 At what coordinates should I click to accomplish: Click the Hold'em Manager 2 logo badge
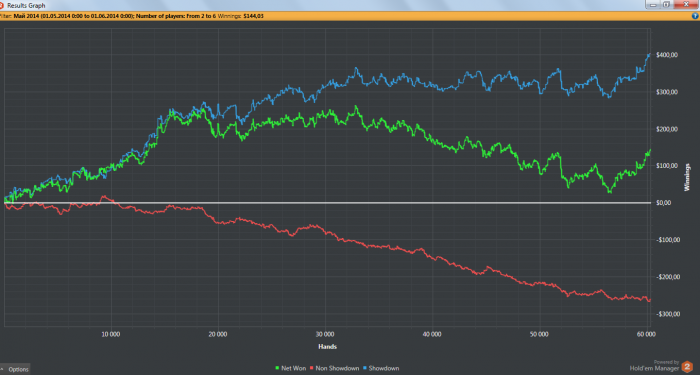[x=687, y=367]
